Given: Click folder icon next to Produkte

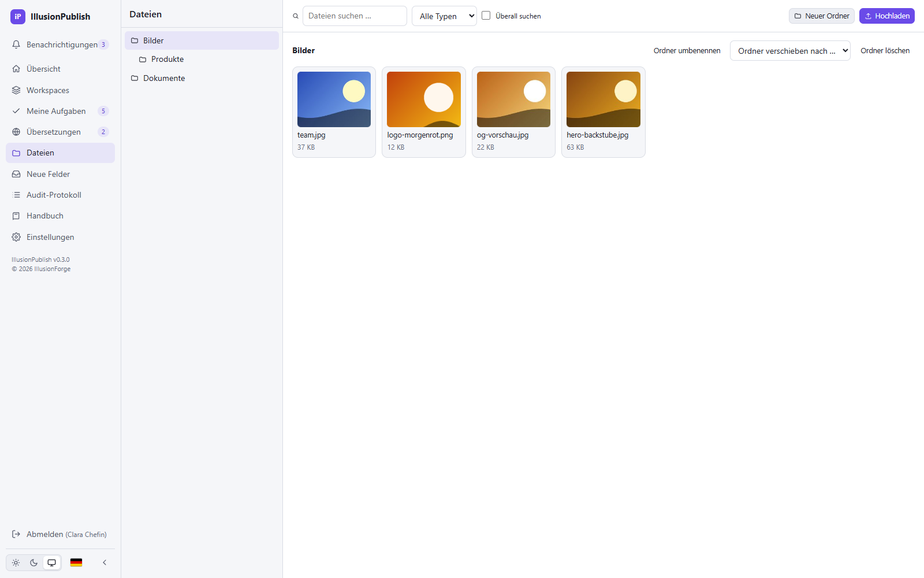Looking at the screenshot, I should 143,60.
